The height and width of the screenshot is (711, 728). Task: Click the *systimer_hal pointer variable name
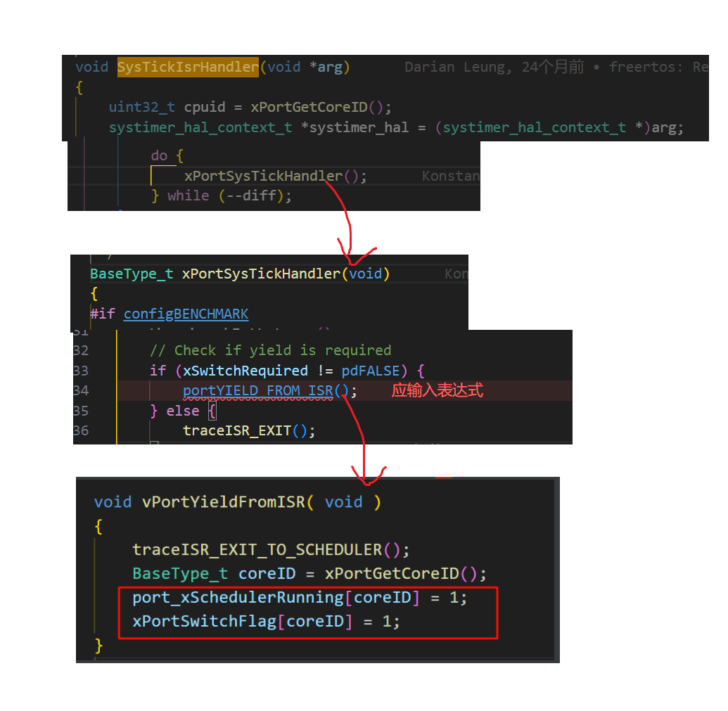point(355,127)
